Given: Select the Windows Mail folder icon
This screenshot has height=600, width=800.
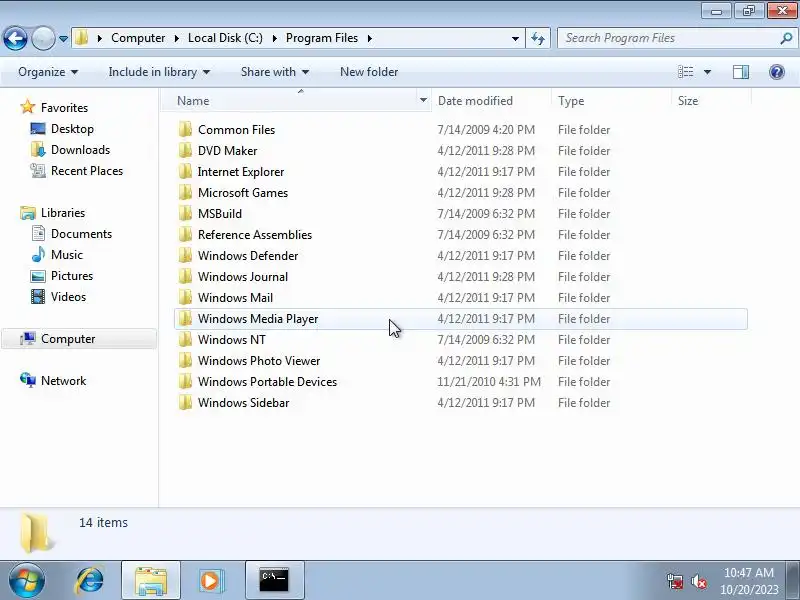Looking at the screenshot, I should 185,297.
